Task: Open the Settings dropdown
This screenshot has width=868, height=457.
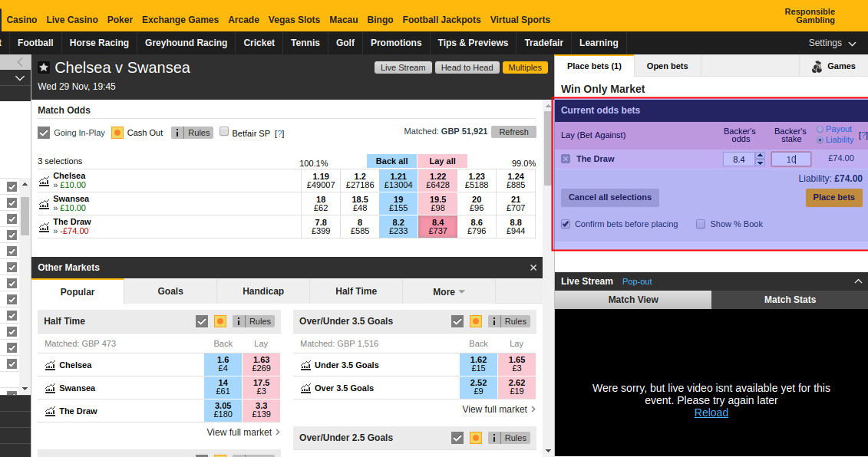Action: tap(832, 43)
